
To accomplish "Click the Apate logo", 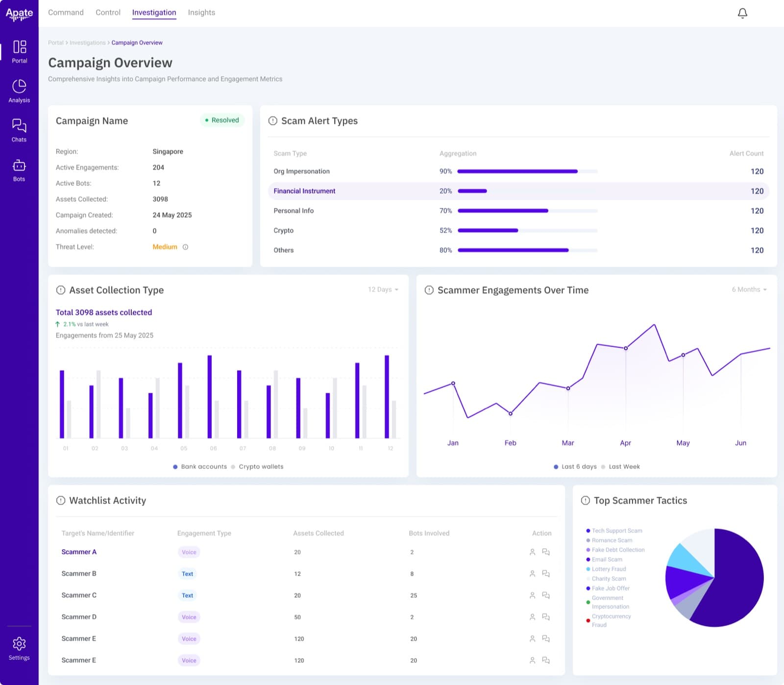I will tap(19, 14).
